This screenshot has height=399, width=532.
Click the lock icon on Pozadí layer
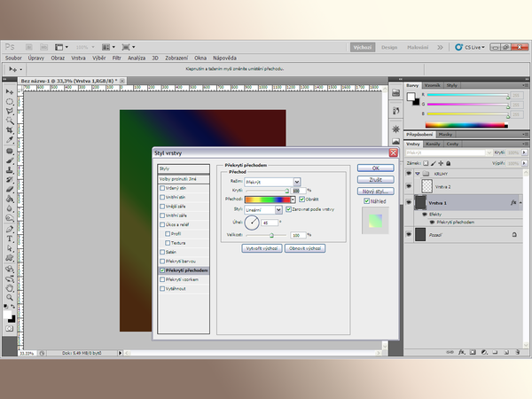pyautogui.click(x=513, y=234)
